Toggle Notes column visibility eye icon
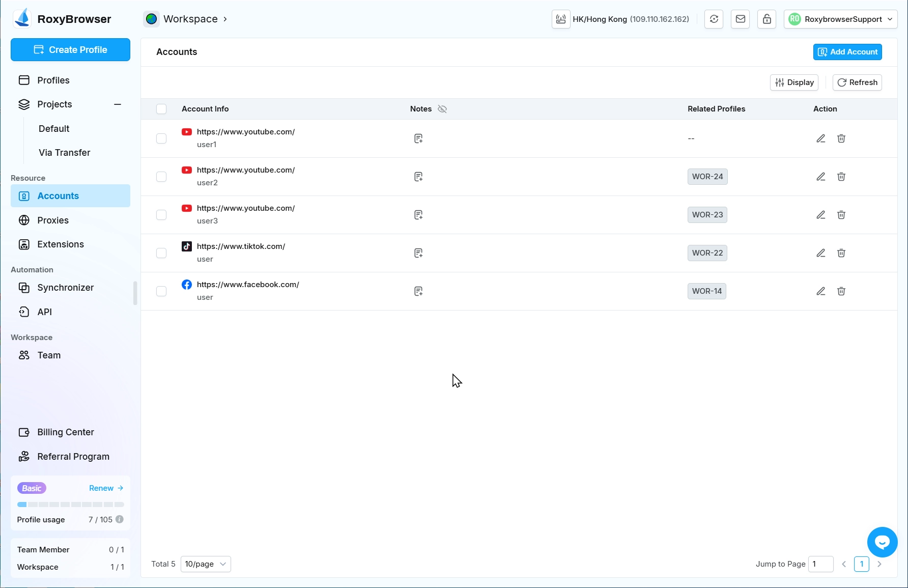Screen dimensions: 908x588 click(442, 109)
